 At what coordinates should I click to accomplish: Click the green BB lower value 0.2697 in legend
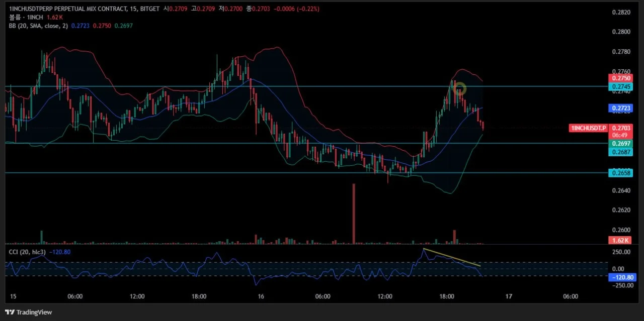pyautogui.click(x=123, y=26)
